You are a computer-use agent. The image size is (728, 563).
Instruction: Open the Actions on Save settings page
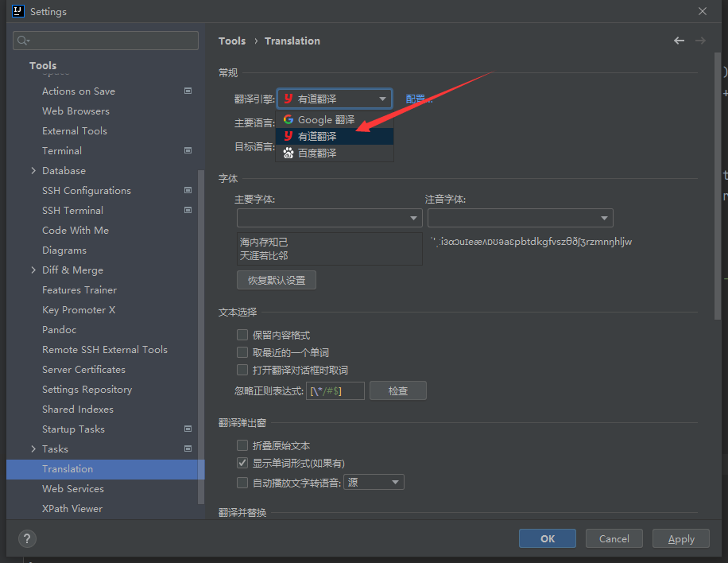click(79, 91)
